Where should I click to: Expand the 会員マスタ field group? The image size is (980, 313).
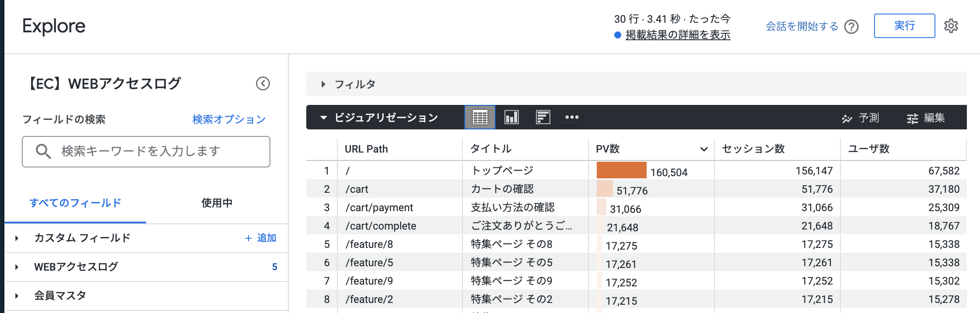[x=17, y=296]
